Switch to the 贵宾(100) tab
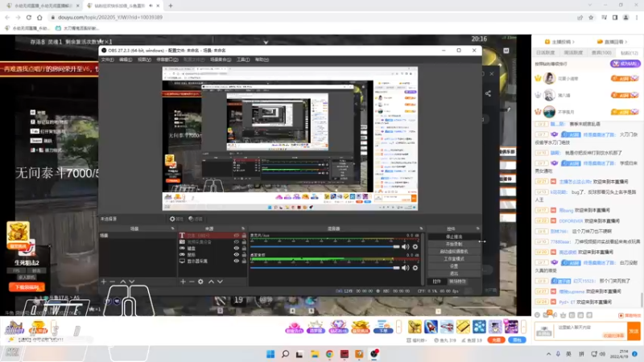The width and height of the screenshot is (644, 362). click(x=601, y=53)
